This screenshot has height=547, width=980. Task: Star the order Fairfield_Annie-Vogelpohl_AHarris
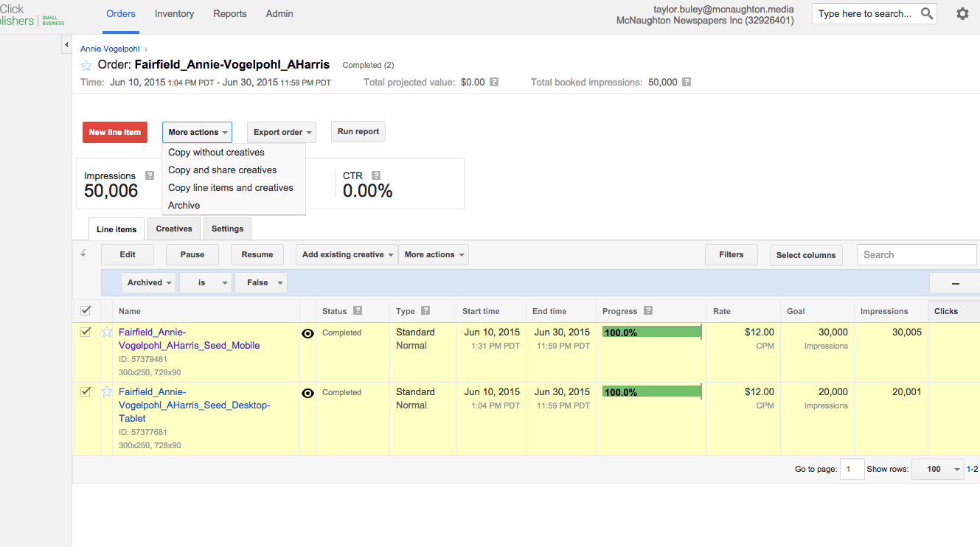[x=86, y=66]
